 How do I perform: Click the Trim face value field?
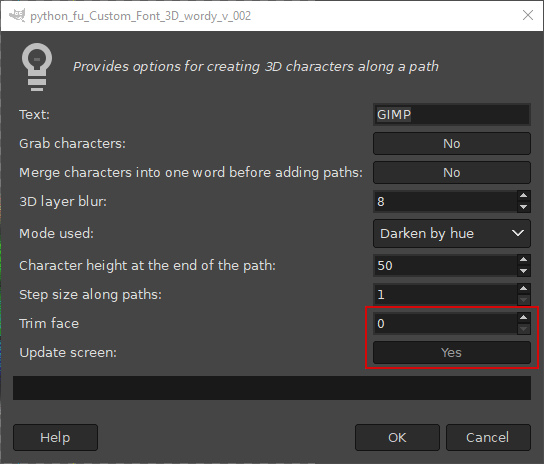445,323
